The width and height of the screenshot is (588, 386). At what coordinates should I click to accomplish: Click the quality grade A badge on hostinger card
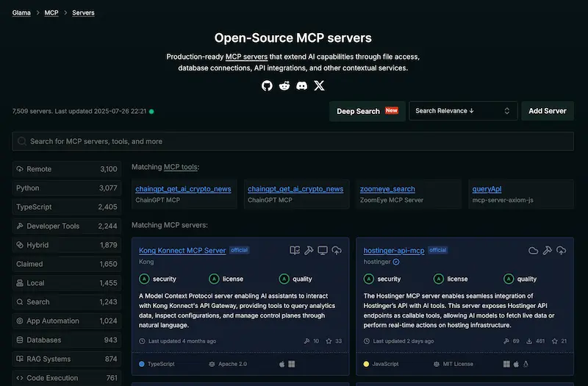pos(509,279)
